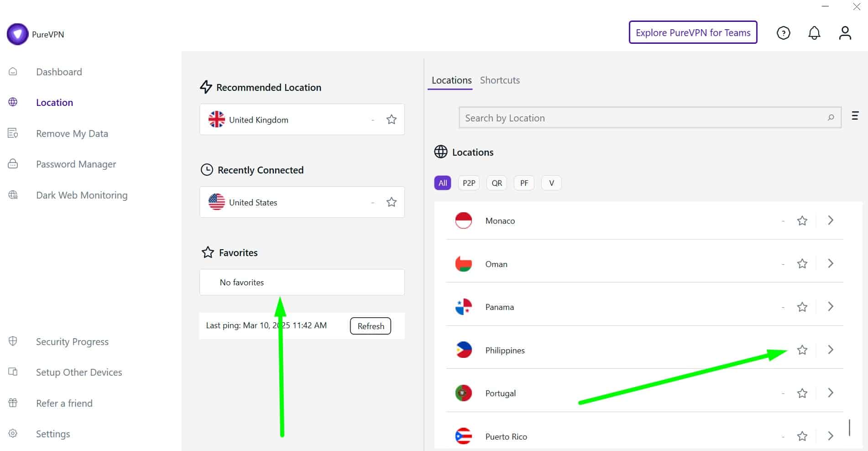This screenshot has width=868, height=451.
Task: Refresh the last ping
Action: (x=371, y=326)
